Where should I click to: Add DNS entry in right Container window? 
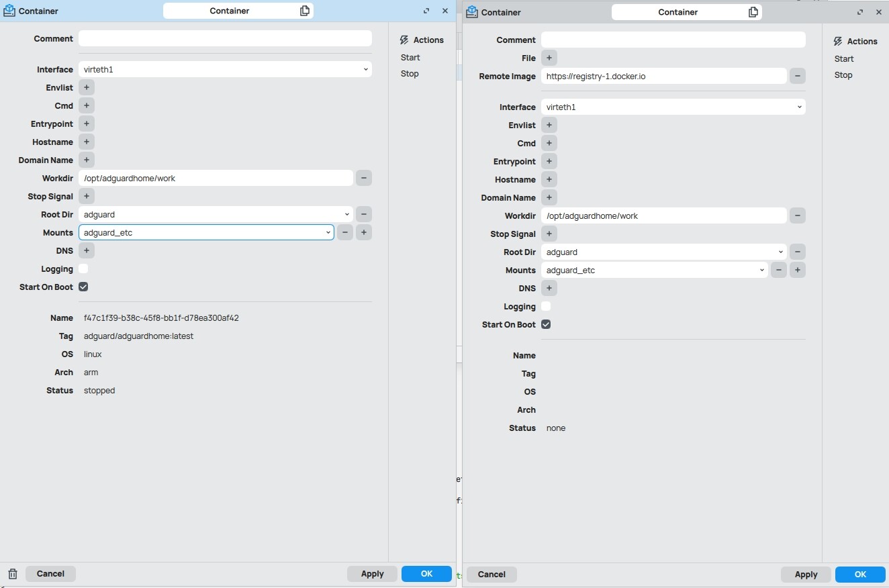coord(549,288)
